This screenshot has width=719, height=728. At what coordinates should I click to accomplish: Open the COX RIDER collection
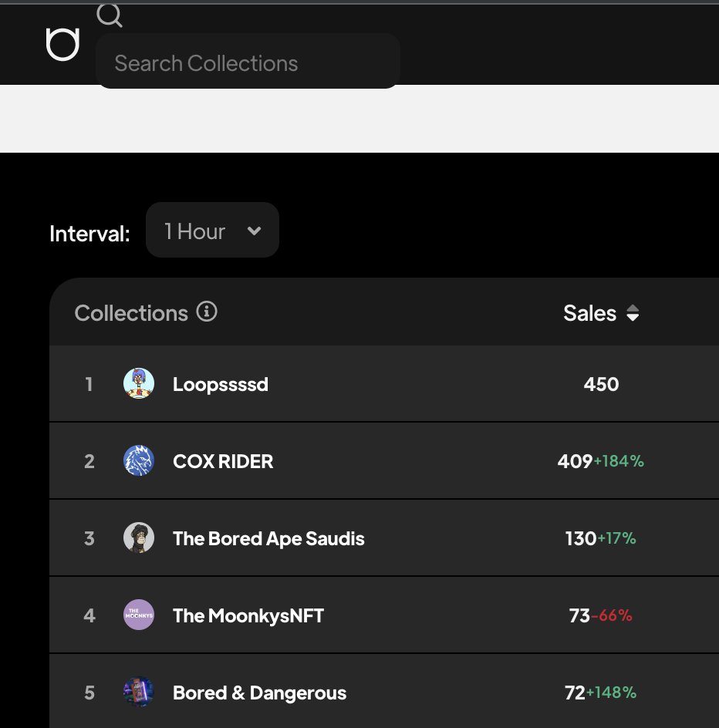223,461
